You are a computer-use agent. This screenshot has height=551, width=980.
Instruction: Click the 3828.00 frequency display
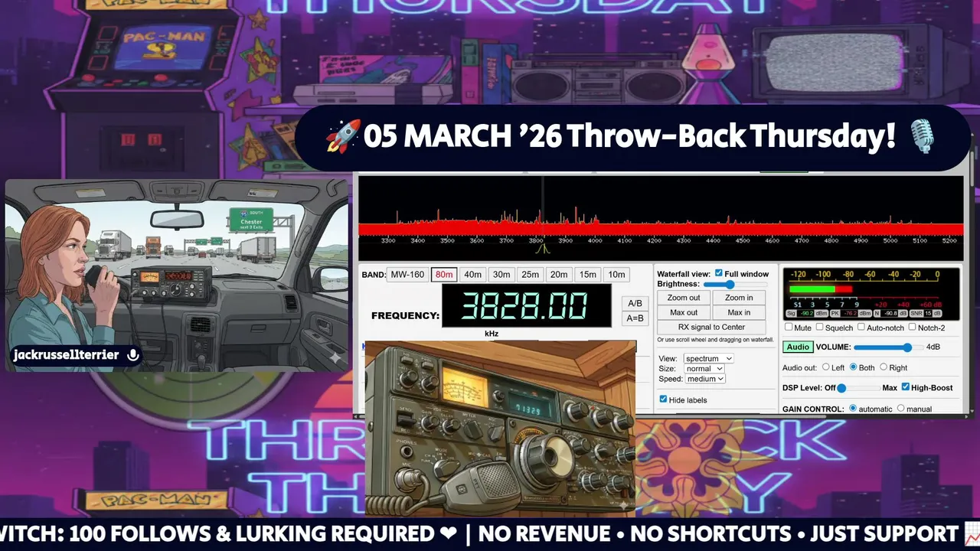click(x=527, y=305)
